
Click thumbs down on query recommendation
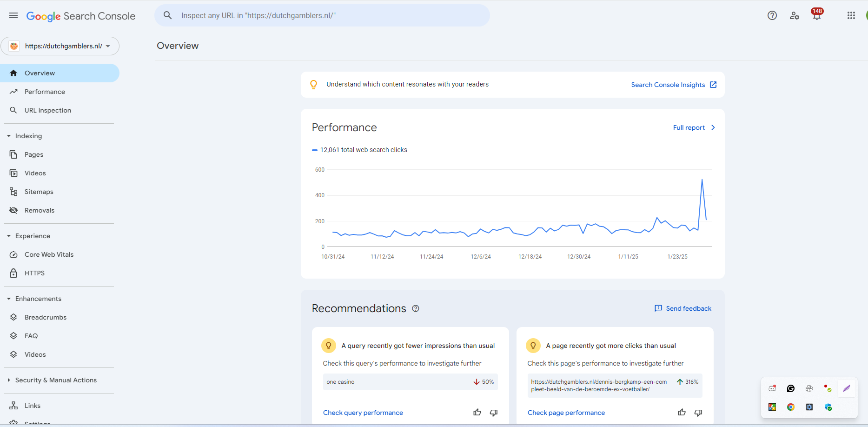[494, 413]
